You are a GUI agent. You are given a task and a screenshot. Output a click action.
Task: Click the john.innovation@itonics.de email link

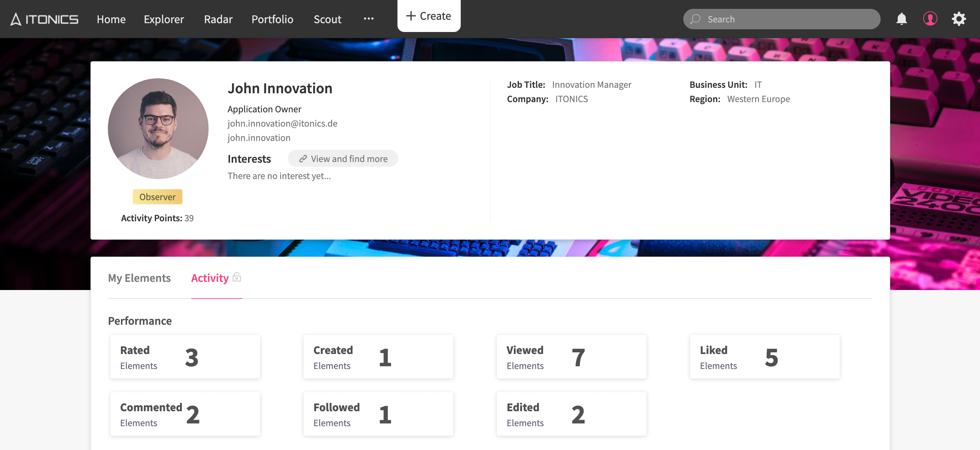pyautogui.click(x=282, y=123)
